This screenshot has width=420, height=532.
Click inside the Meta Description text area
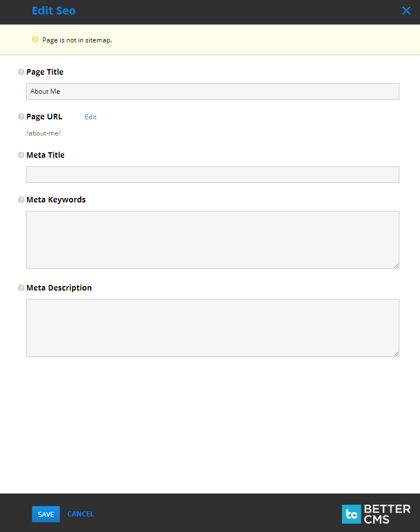(212, 328)
